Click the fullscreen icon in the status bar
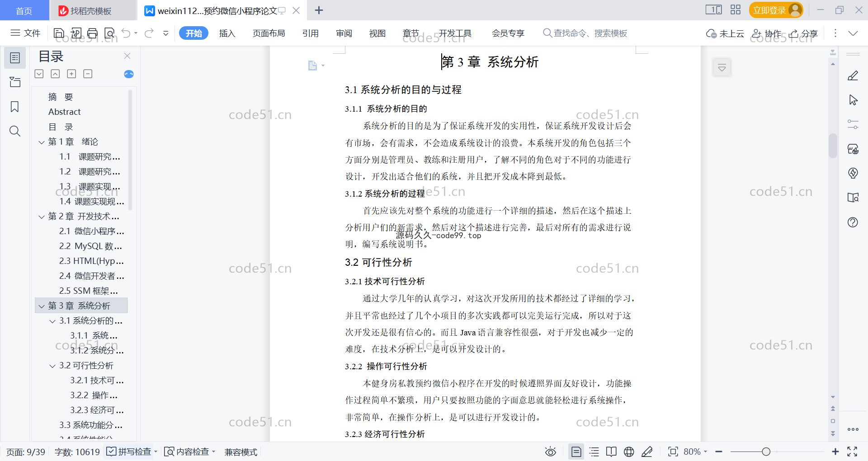This screenshot has width=868, height=461. pos(852,452)
